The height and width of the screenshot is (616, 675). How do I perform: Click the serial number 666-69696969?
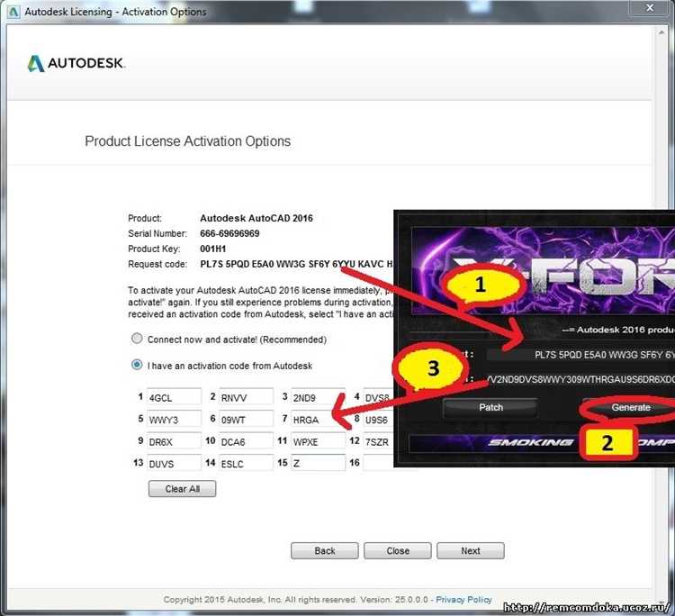click(229, 233)
